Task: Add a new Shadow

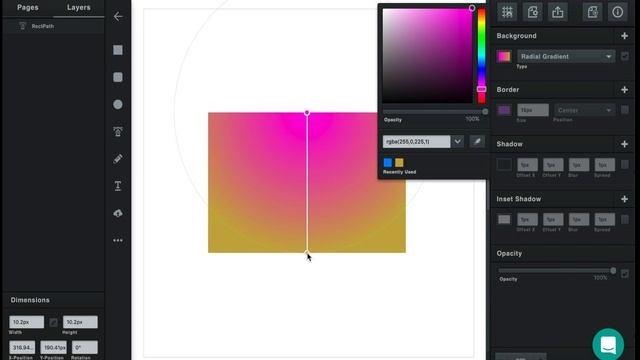Action: coord(624,144)
